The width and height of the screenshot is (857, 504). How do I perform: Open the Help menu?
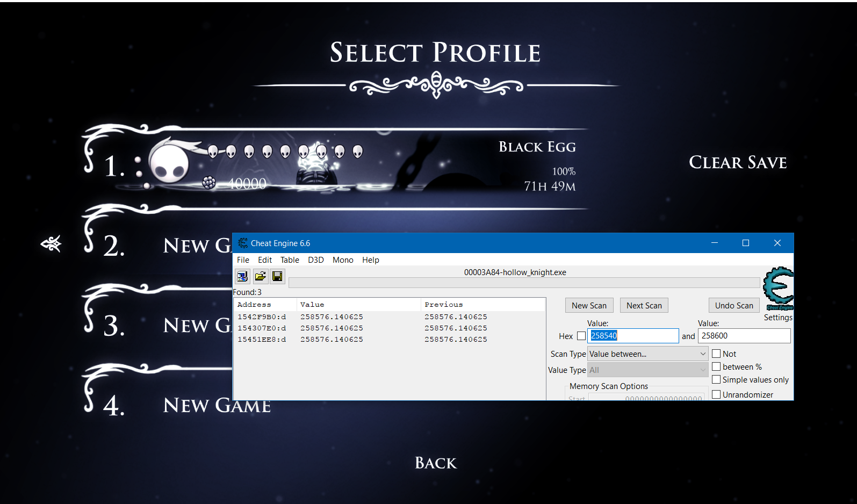coord(371,260)
